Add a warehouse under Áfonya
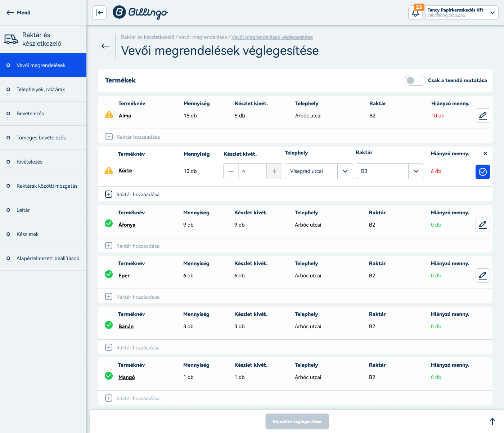Screen dimensions: 504x433 click(x=132, y=246)
